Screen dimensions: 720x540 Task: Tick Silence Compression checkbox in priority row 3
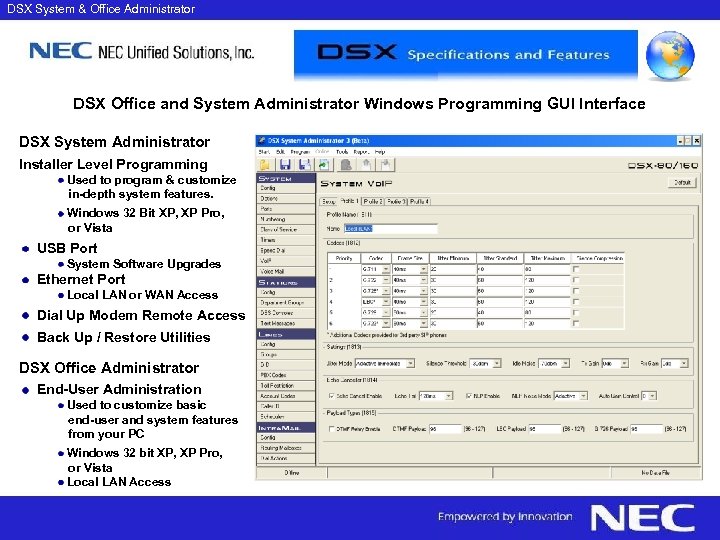(x=576, y=291)
